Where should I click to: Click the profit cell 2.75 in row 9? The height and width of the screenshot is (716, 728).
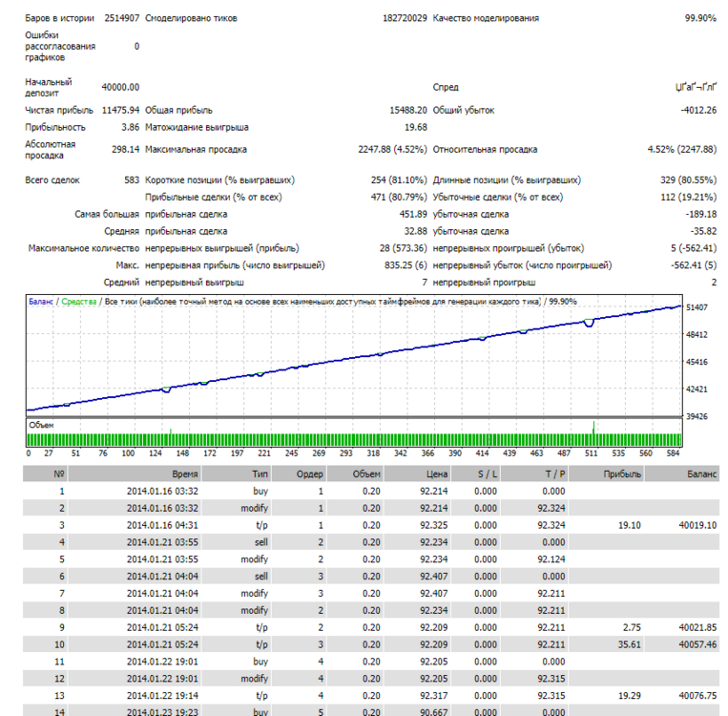click(x=632, y=628)
